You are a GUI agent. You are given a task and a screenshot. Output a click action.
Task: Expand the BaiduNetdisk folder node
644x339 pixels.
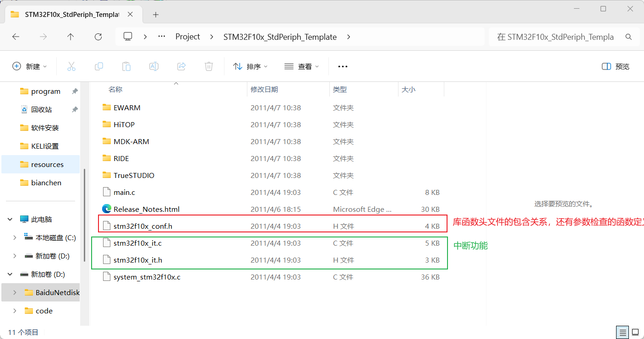15,293
